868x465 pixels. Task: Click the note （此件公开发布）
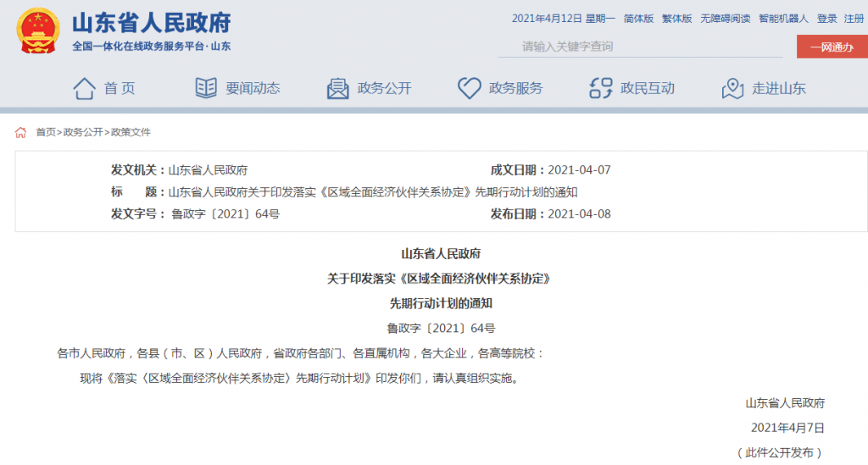[x=780, y=453]
